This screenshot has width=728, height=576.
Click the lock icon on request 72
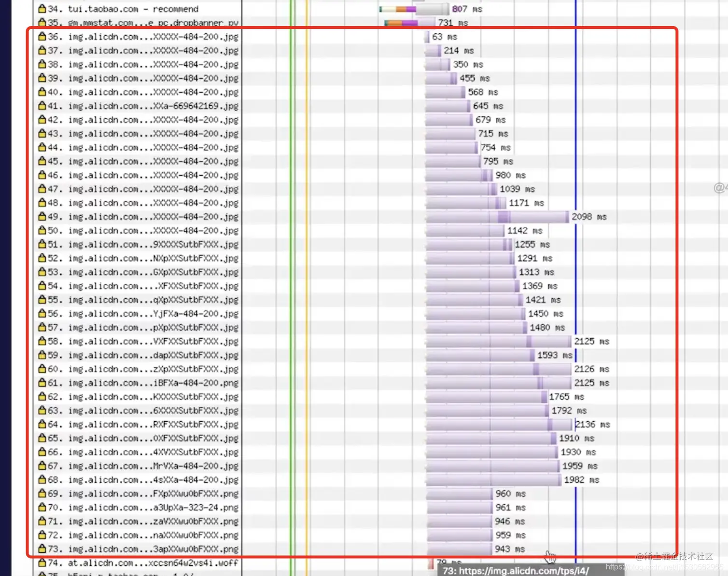coord(42,535)
